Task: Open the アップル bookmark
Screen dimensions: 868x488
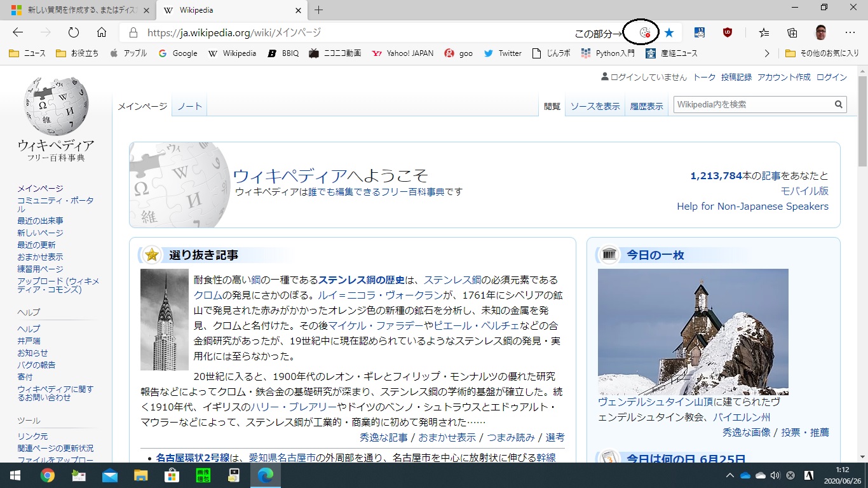Action: pyautogui.click(x=128, y=53)
